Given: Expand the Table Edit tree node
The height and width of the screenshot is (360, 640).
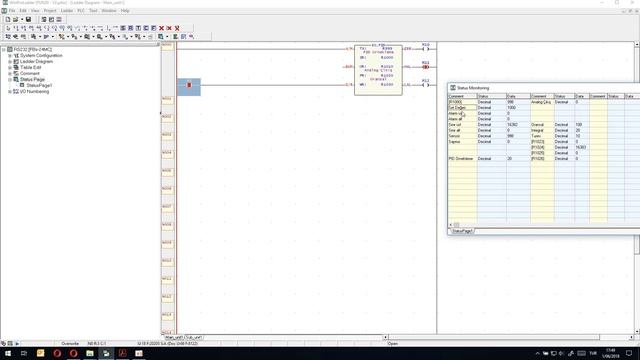Looking at the screenshot, I should click(x=10, y=67).
